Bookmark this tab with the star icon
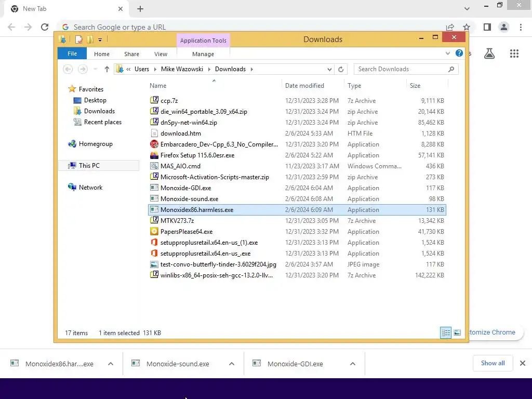The width and height of the screenshot is (532, 399). coord(467,27)
